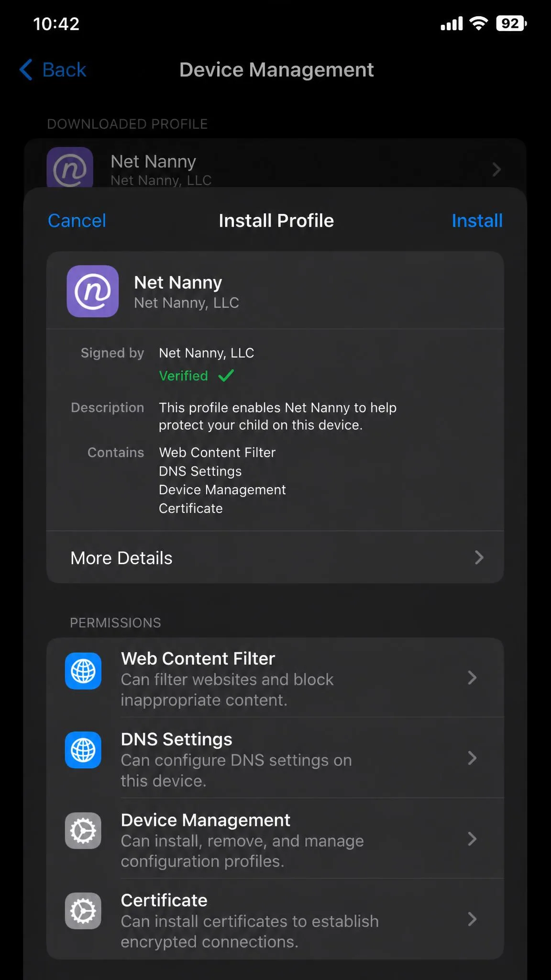Tap the DNS Settings globe icon
551x980 pixels.
coord(83,750)
